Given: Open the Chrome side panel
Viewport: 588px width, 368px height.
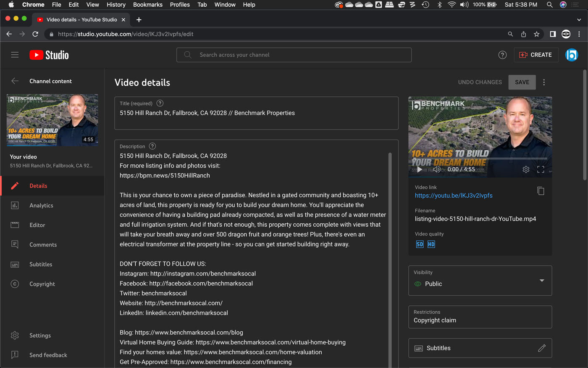Looking at the screenshot, I should (x=553, y=34).
